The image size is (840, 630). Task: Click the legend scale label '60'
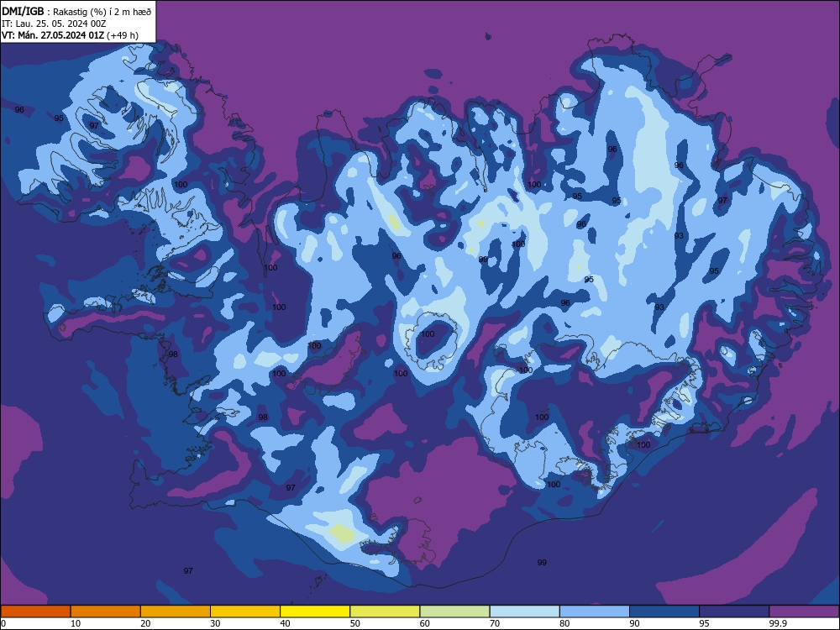425,623
